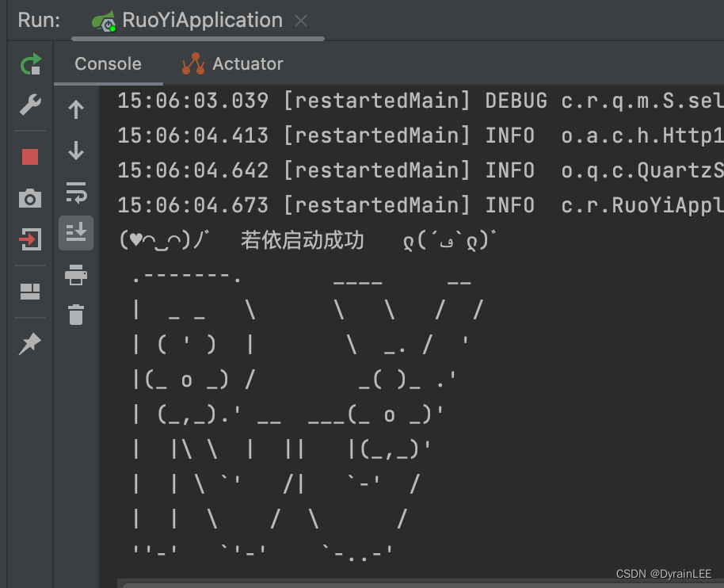Click the Spring Boot icon on RuoYiApplication tab
The width and height of the screenshot is (724, 588).
104,21
